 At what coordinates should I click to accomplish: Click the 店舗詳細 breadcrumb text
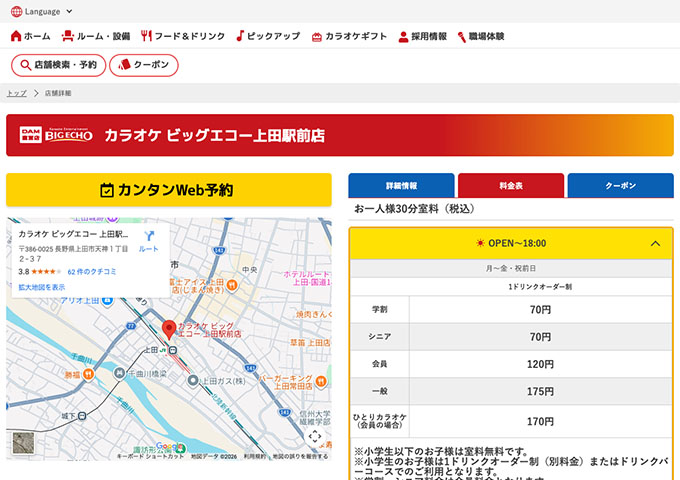point(58,93)
